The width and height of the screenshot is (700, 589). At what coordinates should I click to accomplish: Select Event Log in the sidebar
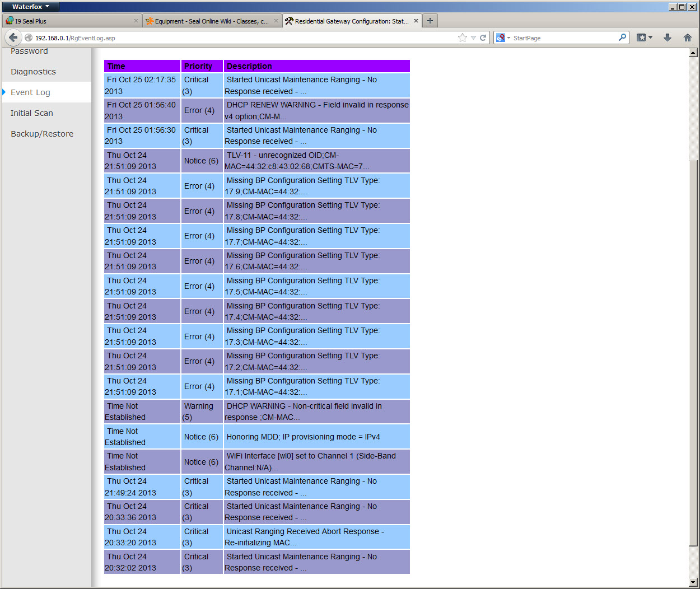[46, 92]
